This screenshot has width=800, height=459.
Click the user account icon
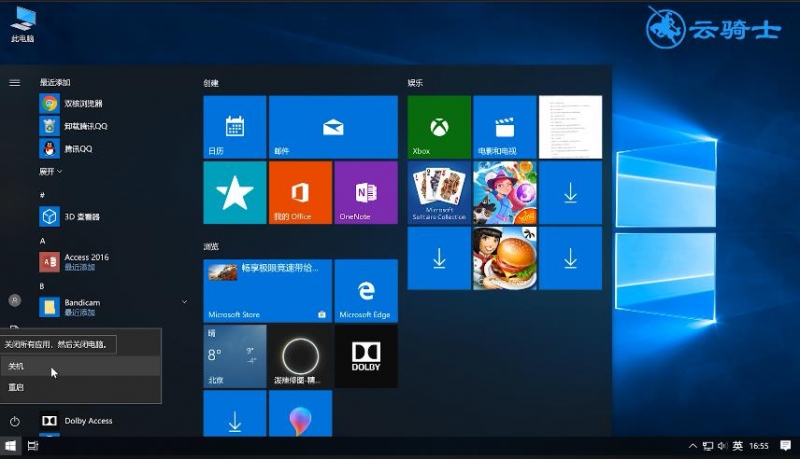pos(15,300)
